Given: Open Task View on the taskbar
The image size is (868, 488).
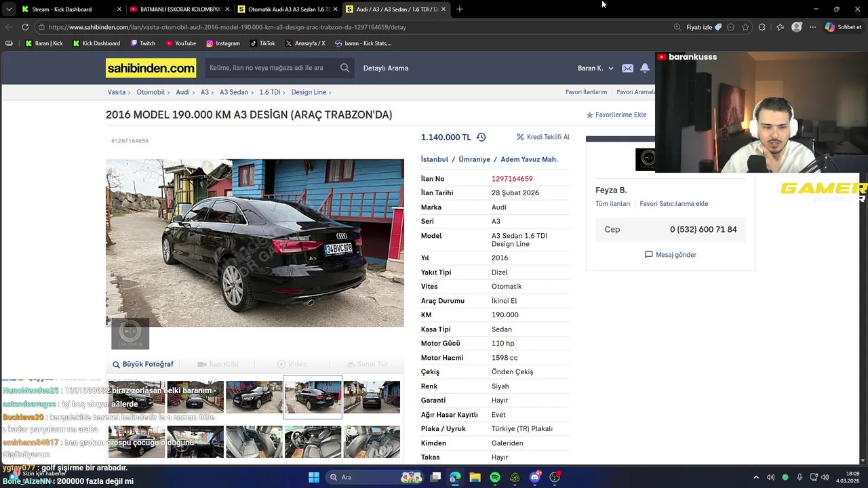Looking at the screenshot, I should (435, 477).
